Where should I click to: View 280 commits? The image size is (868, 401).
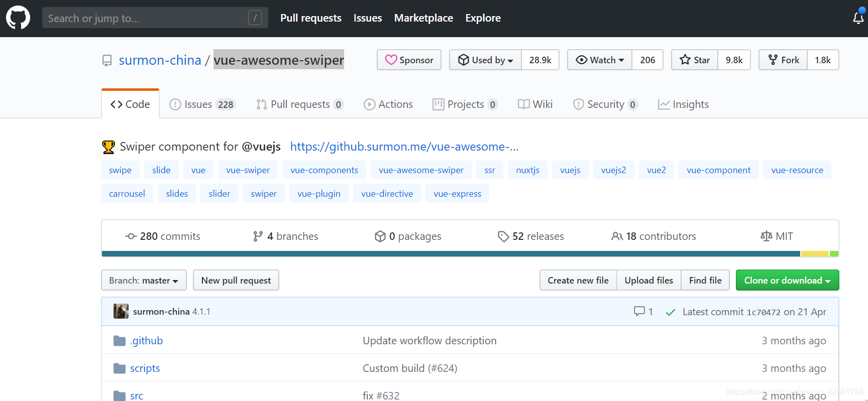coord(163,236)
